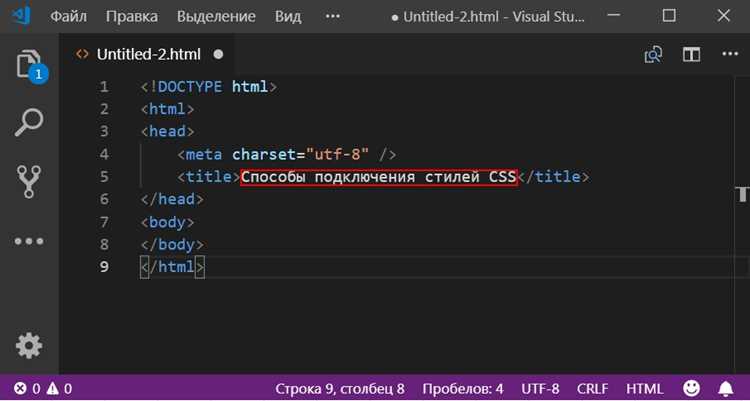Click the errors count in status bar
This screenshot has height=401, width=750.
pyautogui.click(x=27, y=388)
